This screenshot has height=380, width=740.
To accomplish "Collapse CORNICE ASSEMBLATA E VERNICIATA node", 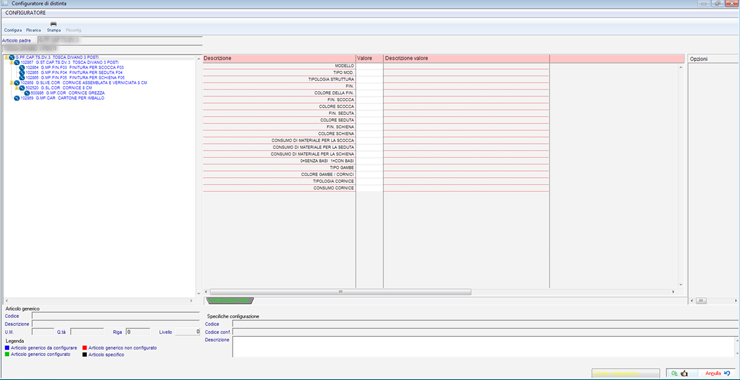I will coord(11,83).
